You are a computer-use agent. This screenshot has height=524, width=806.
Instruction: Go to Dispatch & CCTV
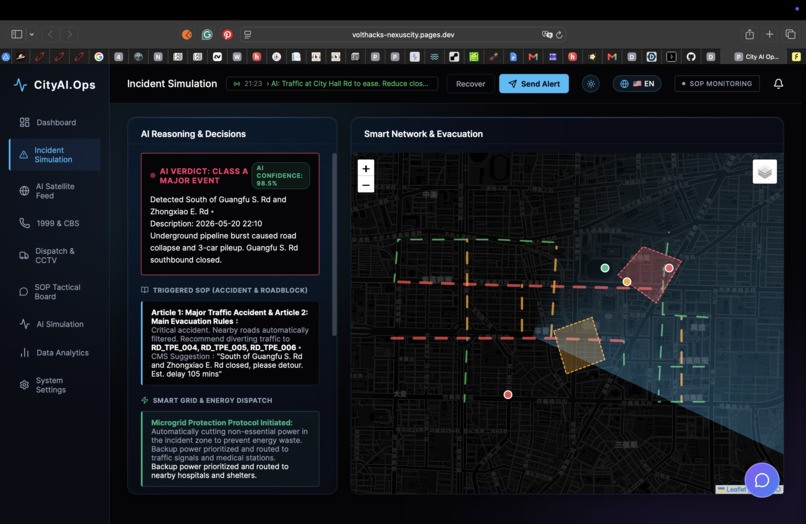point(54,256)
